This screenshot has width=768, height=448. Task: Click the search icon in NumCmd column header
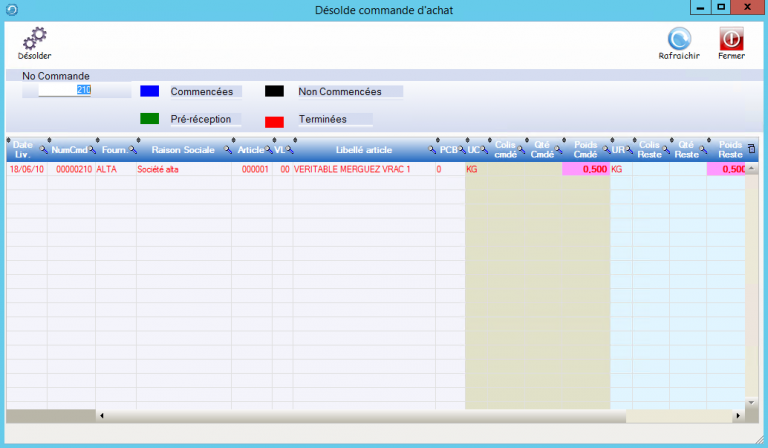(x=91, y=150)
